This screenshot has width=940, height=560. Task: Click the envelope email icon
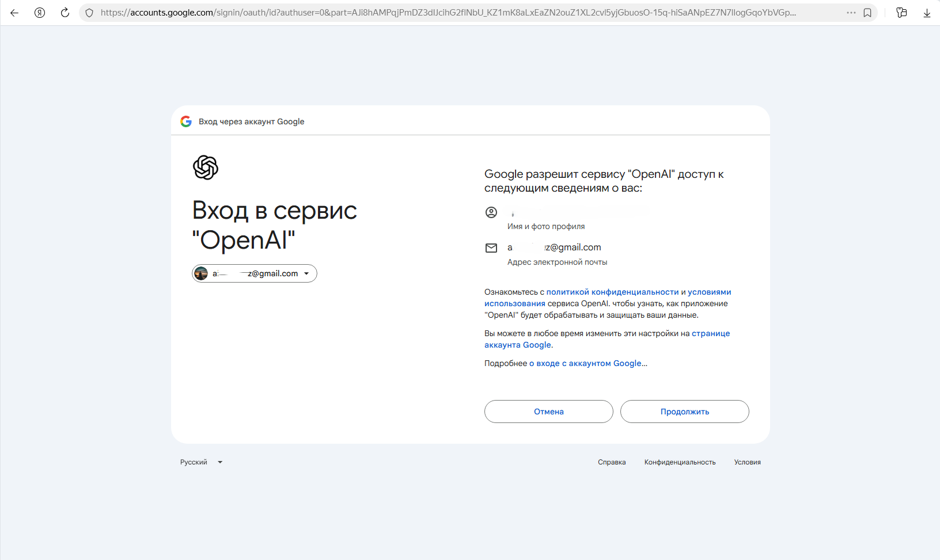[x=491, y=248]
